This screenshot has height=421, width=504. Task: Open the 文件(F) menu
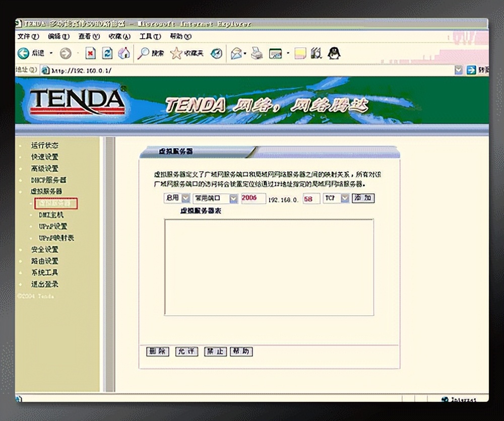click(28, 37)
